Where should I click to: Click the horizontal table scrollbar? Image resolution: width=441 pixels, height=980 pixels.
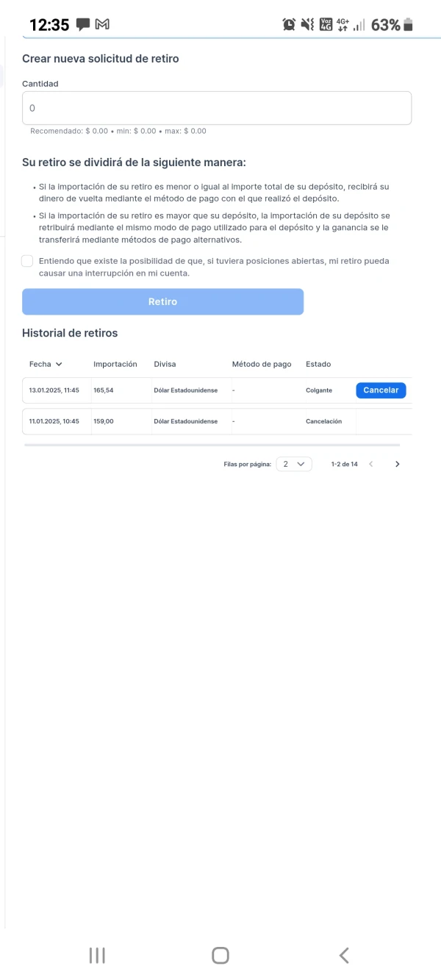212,445
